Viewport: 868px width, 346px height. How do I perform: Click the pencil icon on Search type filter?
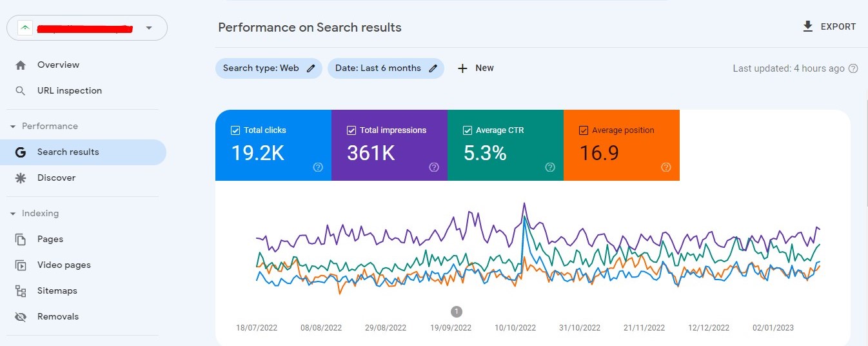coord(311,68)
